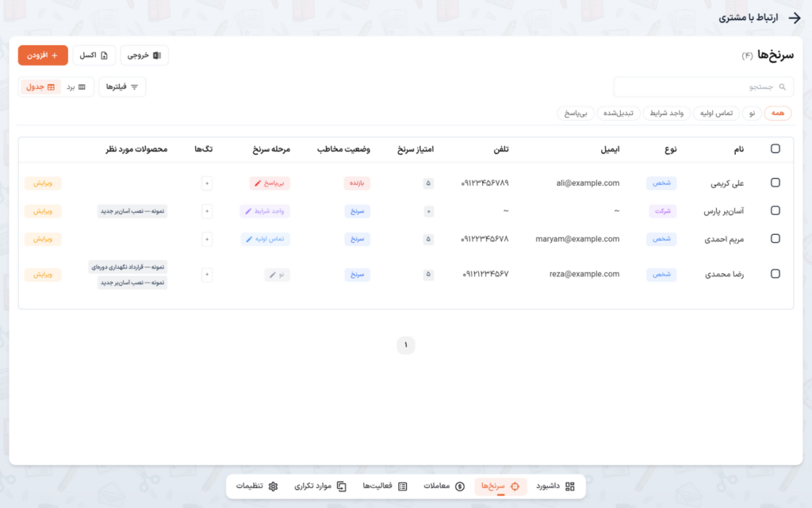Click pencil icon on تماس اولیه stage badge
812x508 pixels.
tap(249, 239)
